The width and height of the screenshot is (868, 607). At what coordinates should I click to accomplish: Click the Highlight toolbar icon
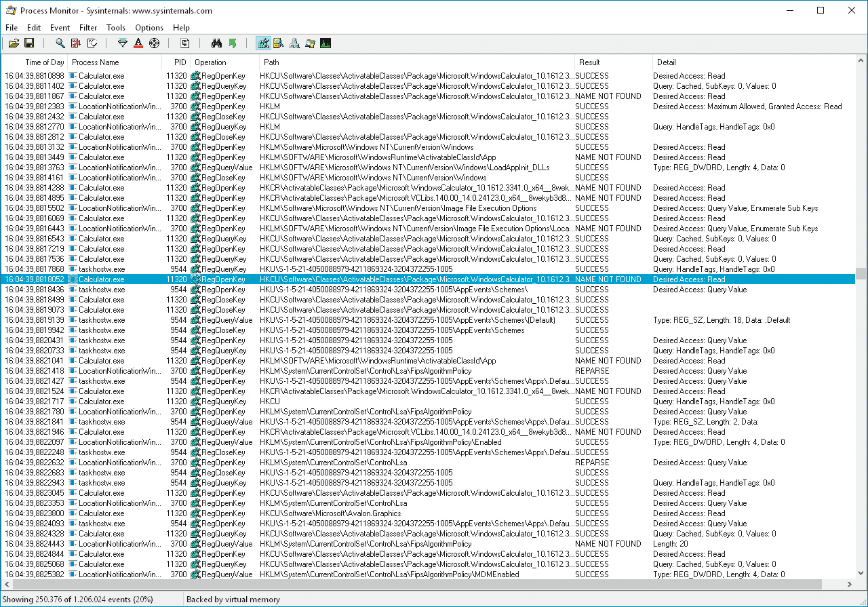138,43
